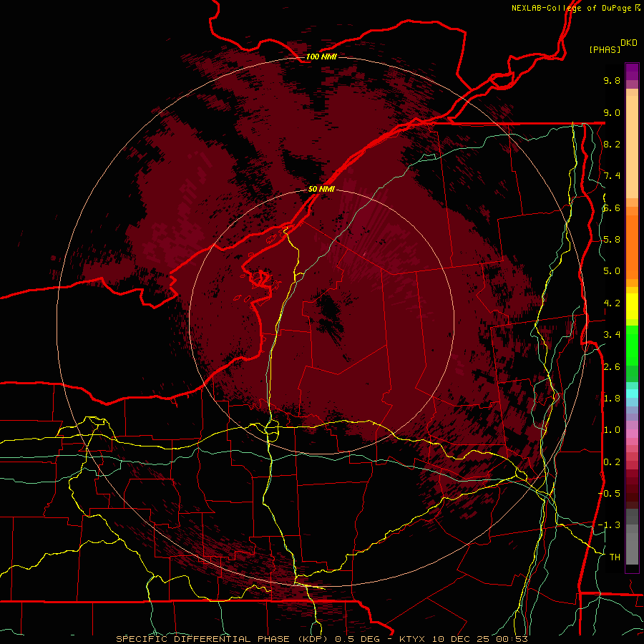Click the DKD label above the color scale
The image size is (644, 644).
[x=629, y=42]
